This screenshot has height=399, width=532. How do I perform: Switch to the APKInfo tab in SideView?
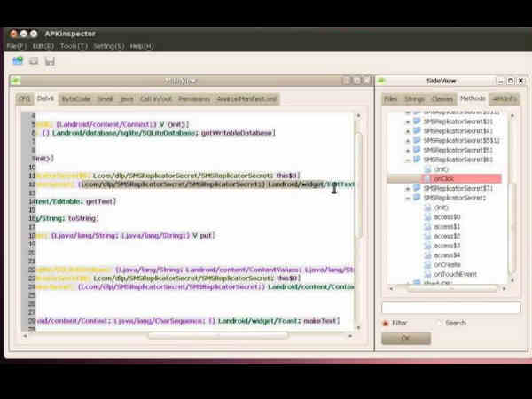[505, 99]
